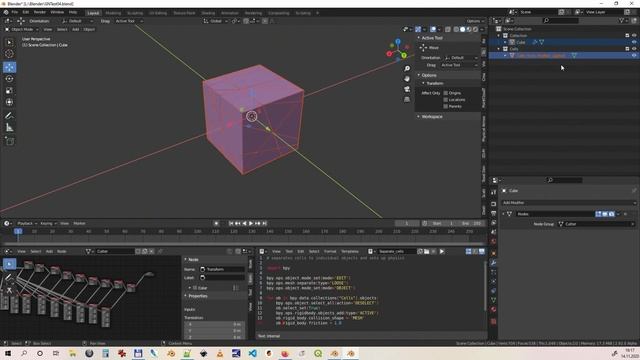Toggle exclude checkbox for Cells collection
The width and height of the screenshot is (640, 360).
(x=627, y=49)
